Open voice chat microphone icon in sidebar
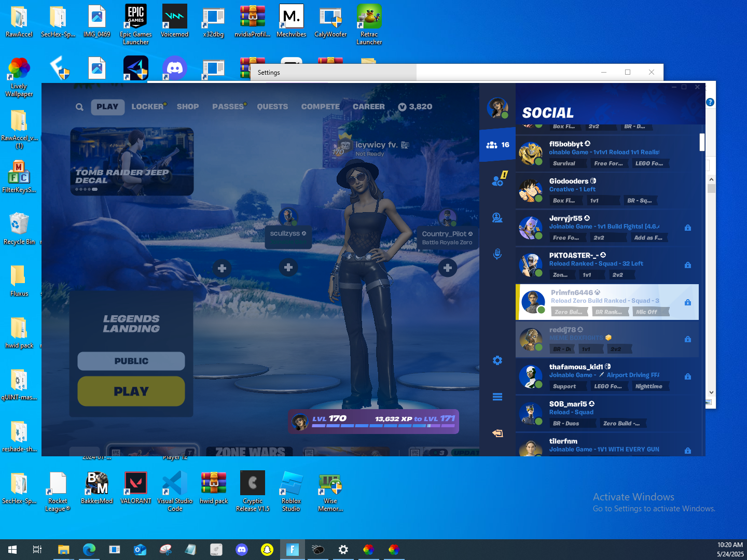The width and height of the screenshot is (747, 560). [497, 254]
